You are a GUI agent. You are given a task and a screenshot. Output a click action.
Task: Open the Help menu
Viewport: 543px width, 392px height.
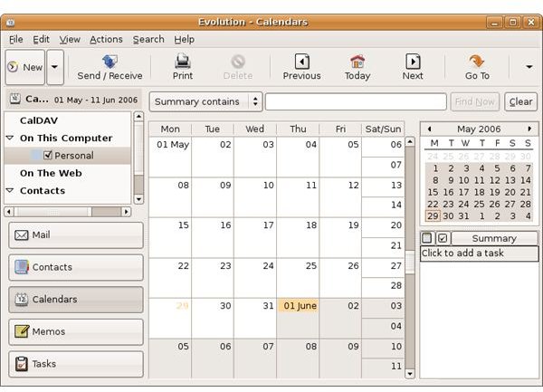(x=184, y=40)
